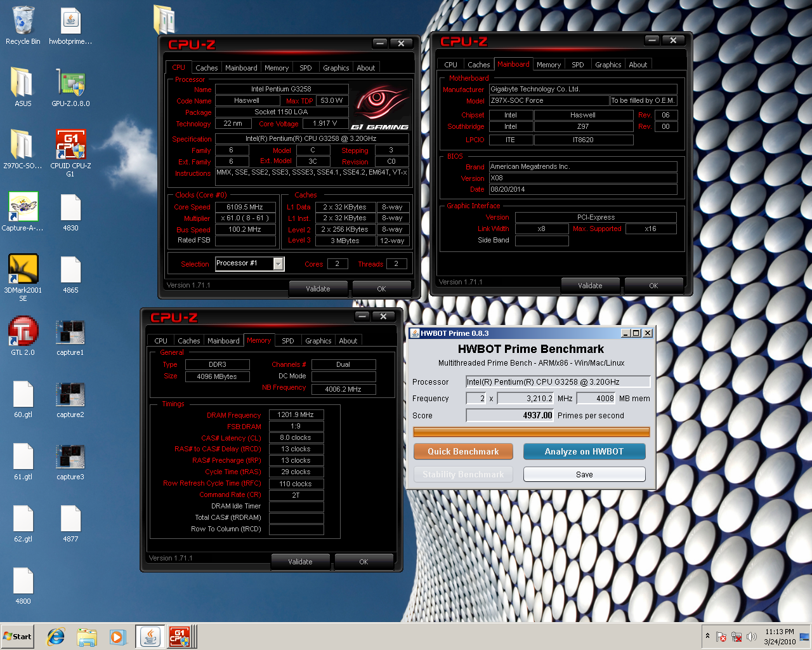The height and width of the screenshot is (650, 812).
Task: Click Analyze on HWBOT button
Action: coord(584,451)
